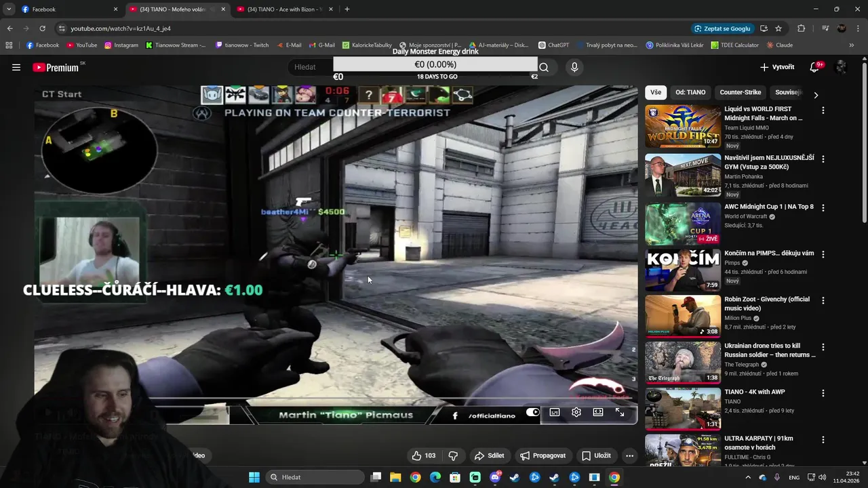The height and width of the screenshot is (488, 868).
Task: Dislike the video with thumbs down
Action: [x=453, y=455]
